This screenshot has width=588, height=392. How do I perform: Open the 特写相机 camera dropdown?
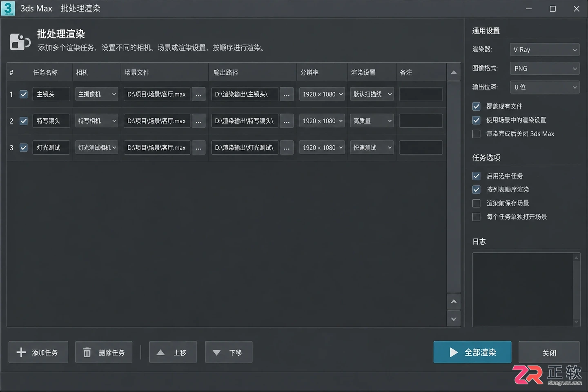pyautogui.click(x=97, y=121)
